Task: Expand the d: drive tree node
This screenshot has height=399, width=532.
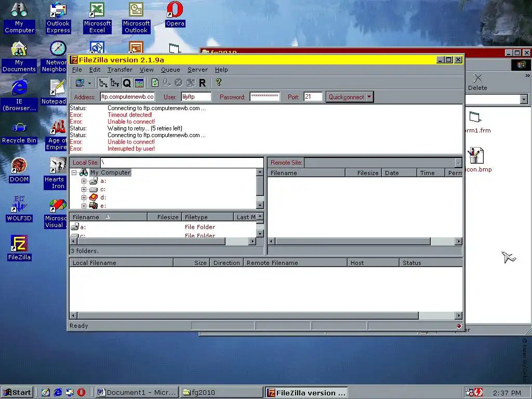Action: click(84, 197)
